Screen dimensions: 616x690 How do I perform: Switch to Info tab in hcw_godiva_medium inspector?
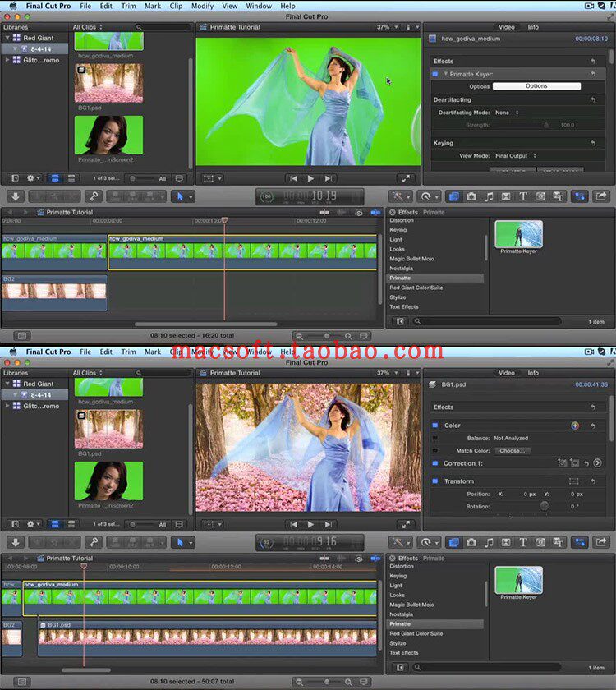tap(533, 27)
